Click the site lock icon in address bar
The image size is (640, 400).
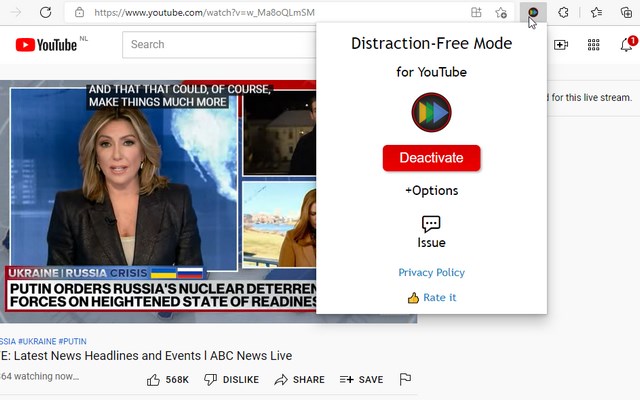tap(80, 12)
